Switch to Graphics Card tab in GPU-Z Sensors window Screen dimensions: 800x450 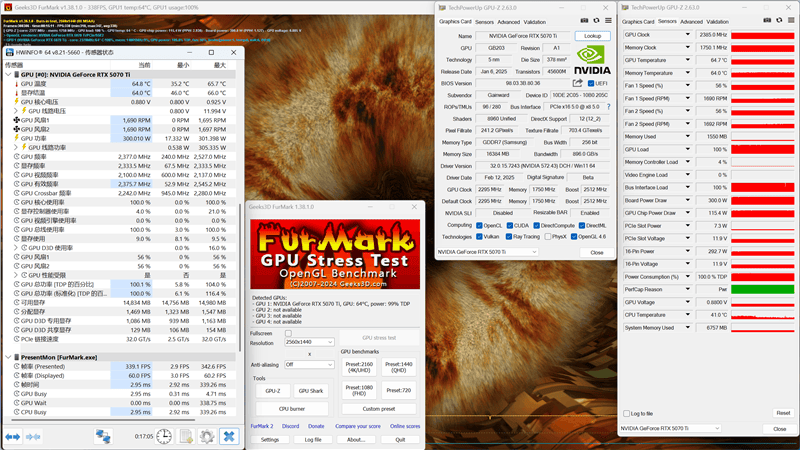point(638,21)
